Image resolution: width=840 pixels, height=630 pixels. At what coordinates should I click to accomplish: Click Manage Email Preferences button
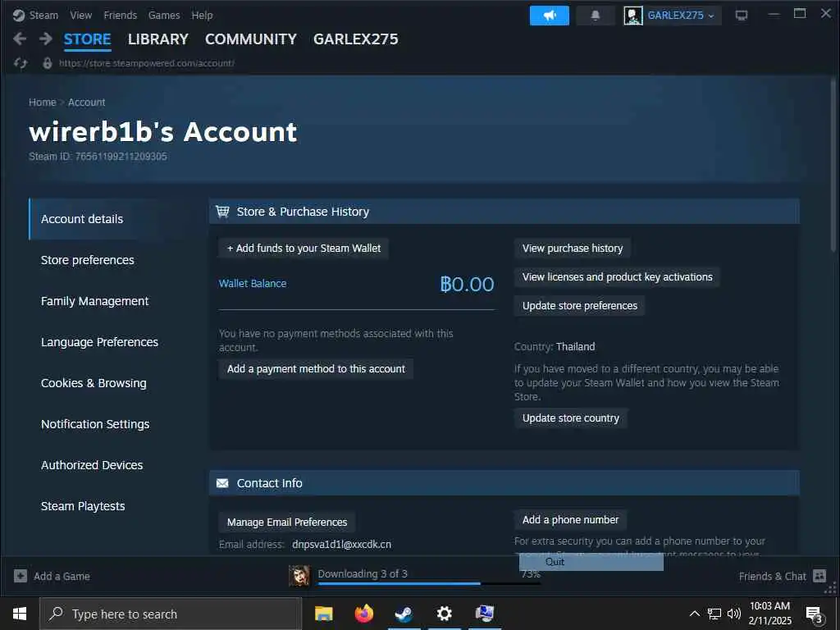click(x=287, y=523)
